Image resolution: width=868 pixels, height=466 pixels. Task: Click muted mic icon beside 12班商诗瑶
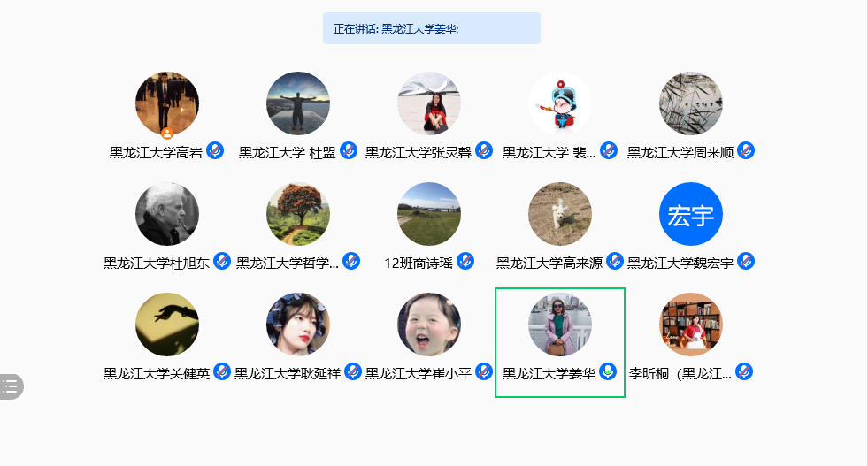coord(465,261)
